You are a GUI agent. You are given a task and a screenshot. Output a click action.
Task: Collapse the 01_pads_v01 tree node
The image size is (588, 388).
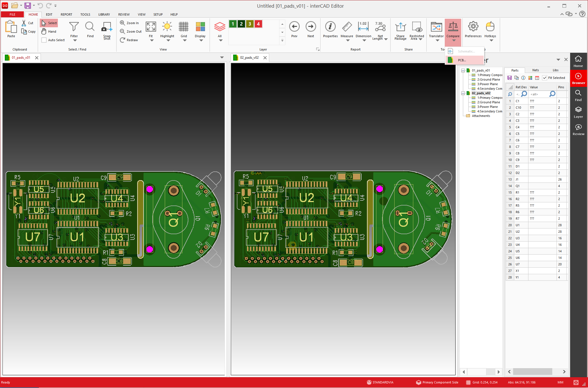[x=463, y=70]
